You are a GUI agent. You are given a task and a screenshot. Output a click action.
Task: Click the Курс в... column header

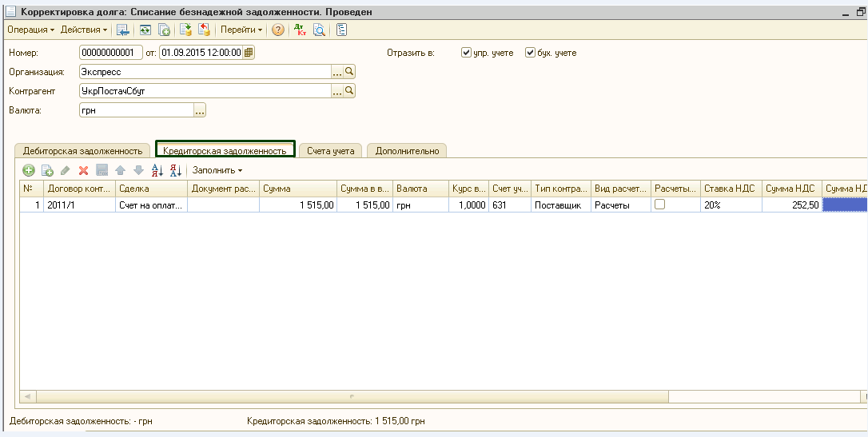(469, 189)
